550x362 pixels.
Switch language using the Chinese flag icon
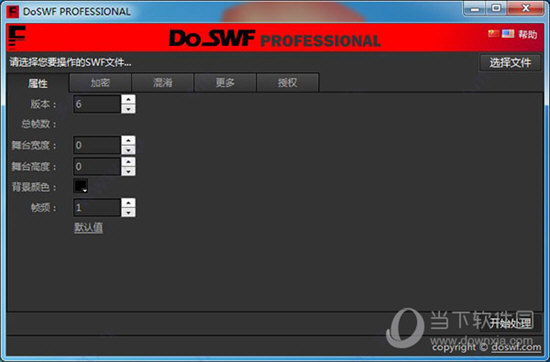493,33
